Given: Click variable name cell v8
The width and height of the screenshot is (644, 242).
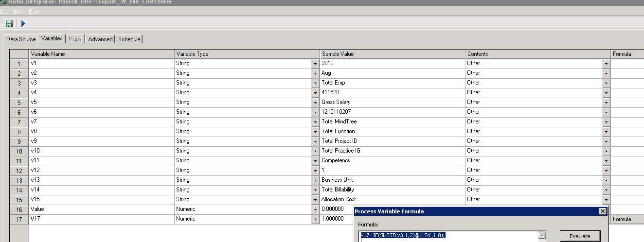Looking at the screenshot, I should pos(102,132).
